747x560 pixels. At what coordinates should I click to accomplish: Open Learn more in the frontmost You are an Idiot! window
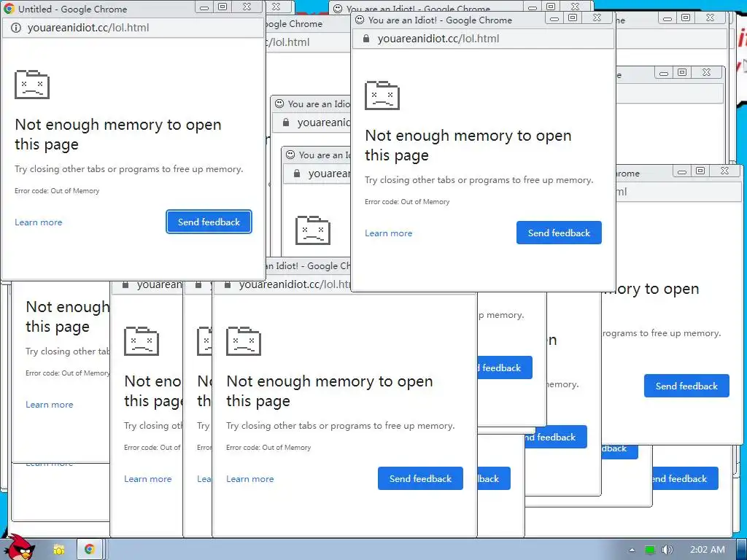pyautogui.click(x=388, y=233)
